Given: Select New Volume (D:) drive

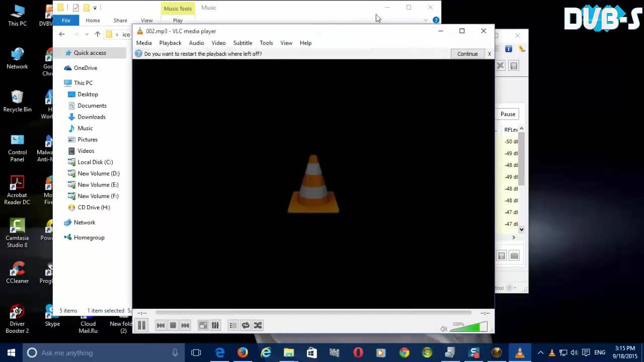Looking at the screenshot, I should coord(98,173).
